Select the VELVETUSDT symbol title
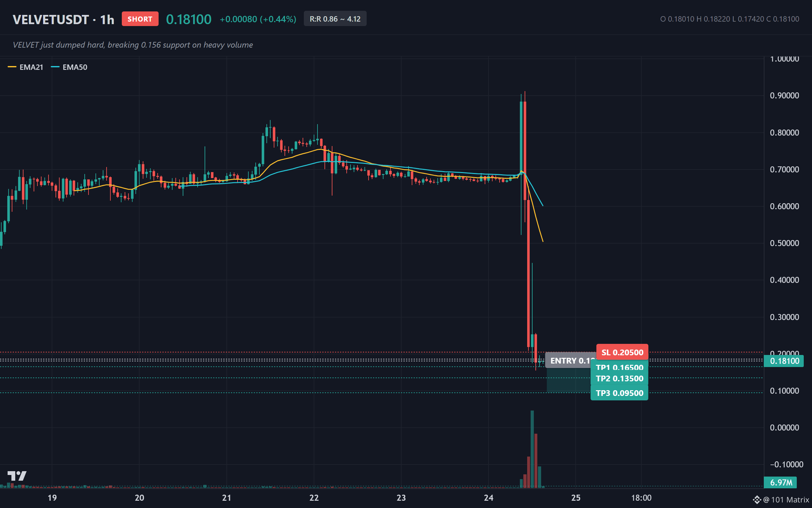Image resolution: width=812 pixels, height=508 pixels. [x=51, y=19]
